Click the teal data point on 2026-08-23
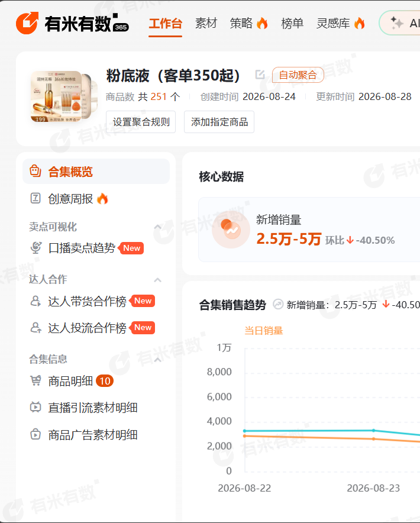Screen dimensions: 420x523 374,431
